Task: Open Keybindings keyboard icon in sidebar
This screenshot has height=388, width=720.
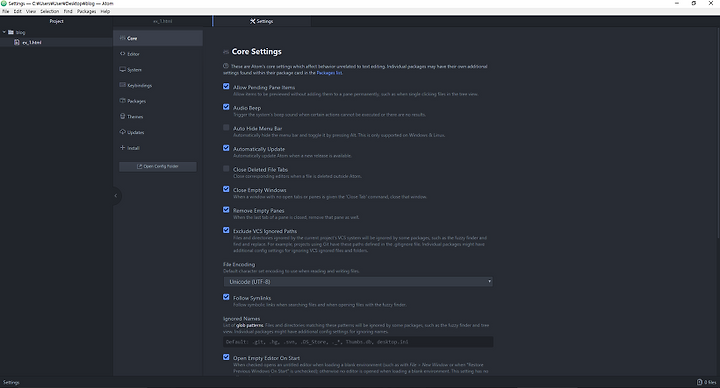Action: coord(123,85)
